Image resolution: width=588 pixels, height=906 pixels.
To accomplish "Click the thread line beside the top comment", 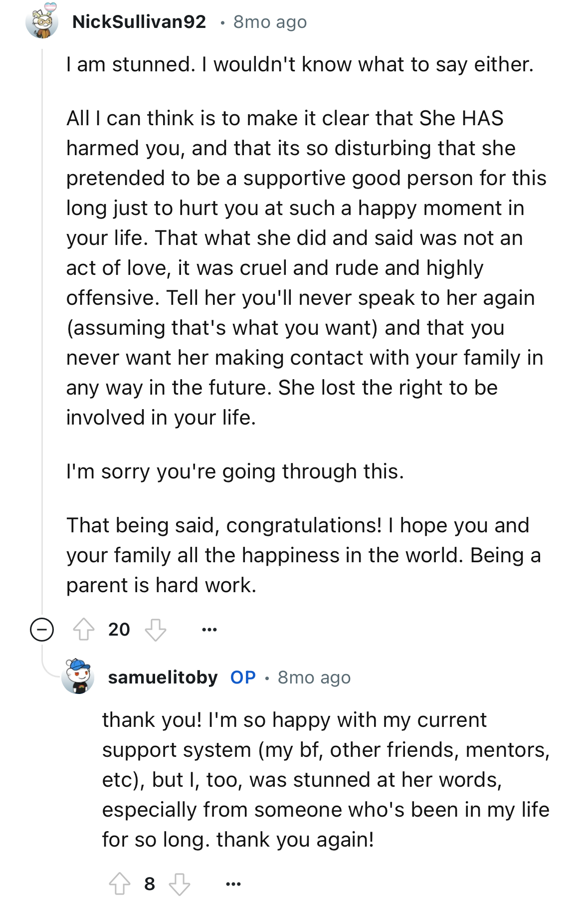I will coord(42,324).
